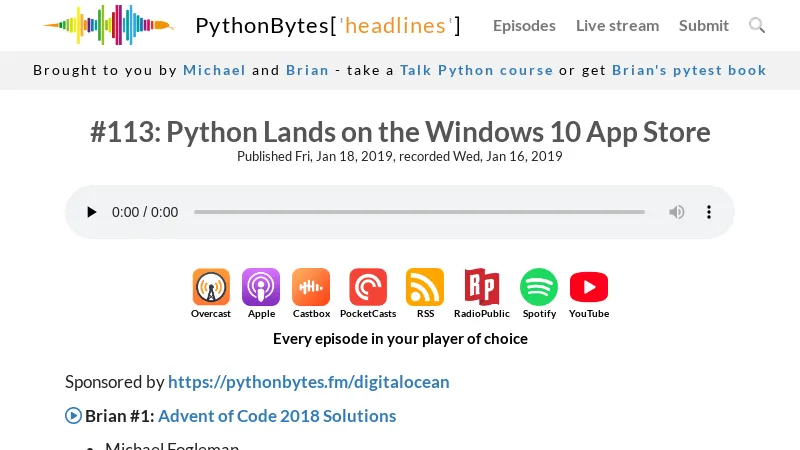The image size is (800, 450).
Task: Visit the pythonbytes.fm/digitalocean sponsor link
Action: (x=308, y=381)
